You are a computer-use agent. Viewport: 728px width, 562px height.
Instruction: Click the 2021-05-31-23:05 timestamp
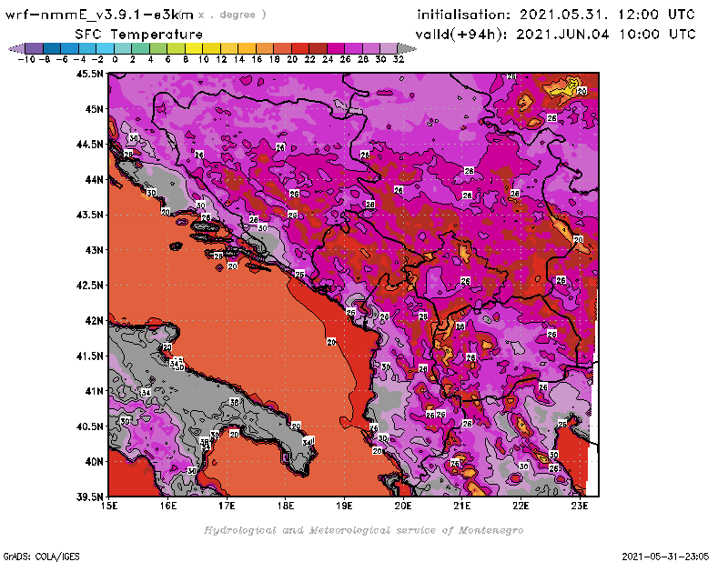tap(667, 555)
